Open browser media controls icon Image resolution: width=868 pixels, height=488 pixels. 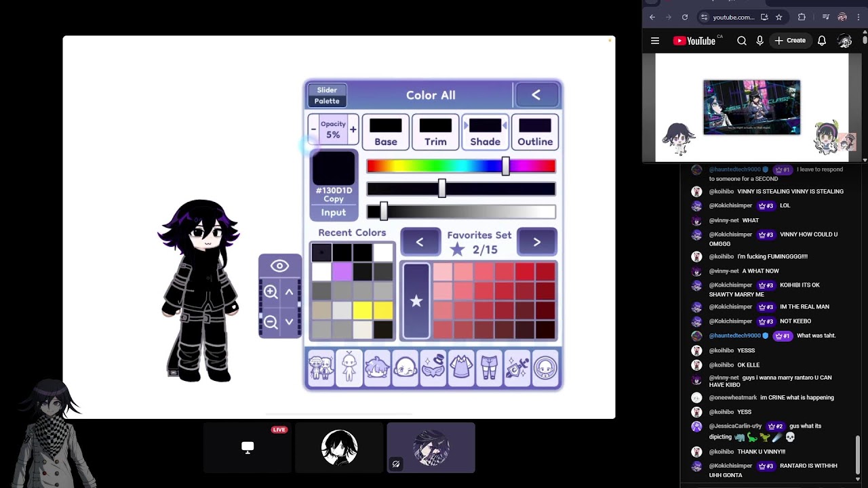[x=825, y=17]
